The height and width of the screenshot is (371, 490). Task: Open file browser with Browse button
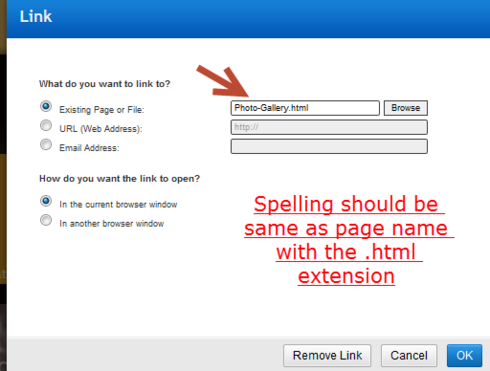click(x=406, y=108)
